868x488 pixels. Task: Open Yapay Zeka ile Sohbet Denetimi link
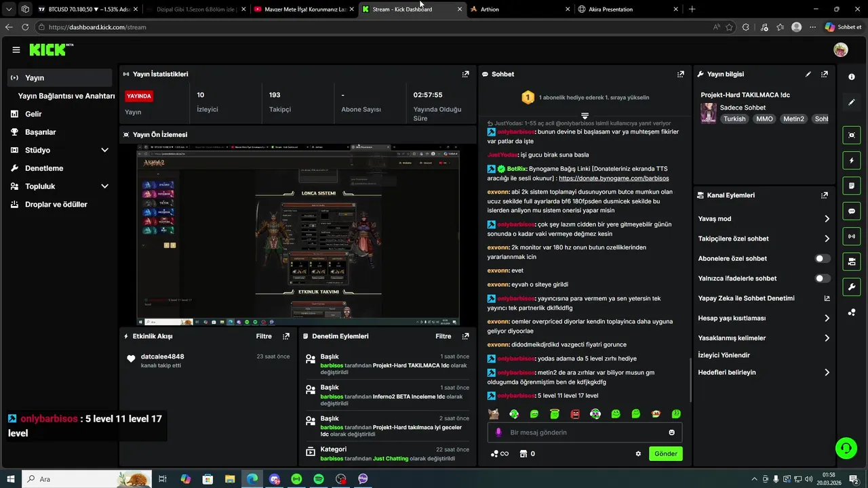764,298
